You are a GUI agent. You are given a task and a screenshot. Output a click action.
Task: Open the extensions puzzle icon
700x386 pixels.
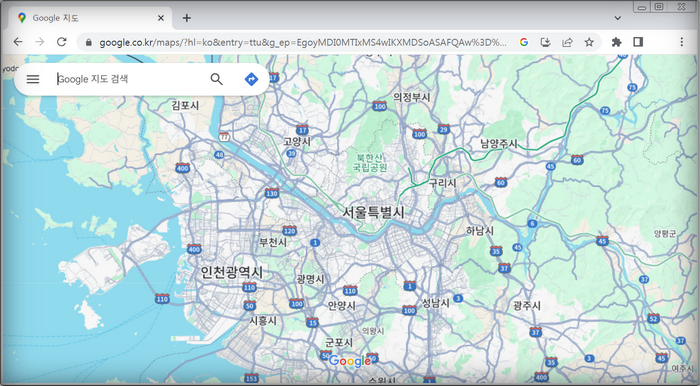click(617, 42)
